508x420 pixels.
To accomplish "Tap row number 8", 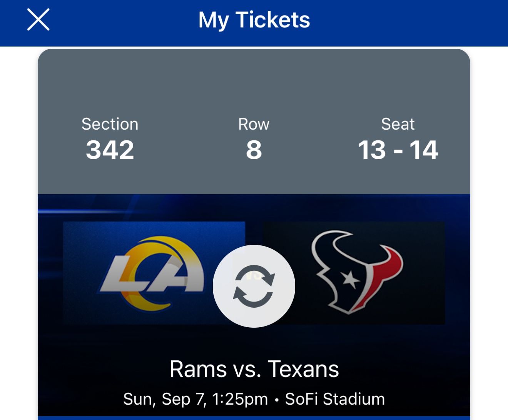I will [254, 150].
